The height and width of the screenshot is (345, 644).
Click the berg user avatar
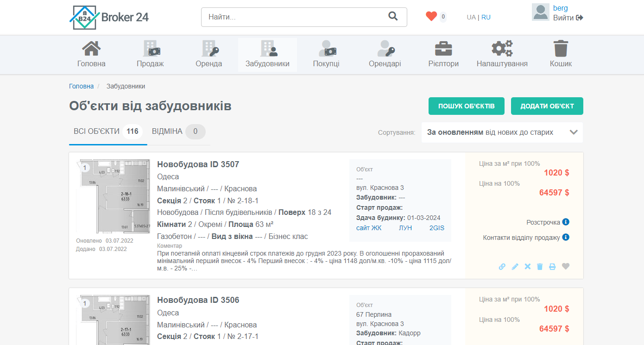pyautogui.click(x=540, y=12)
